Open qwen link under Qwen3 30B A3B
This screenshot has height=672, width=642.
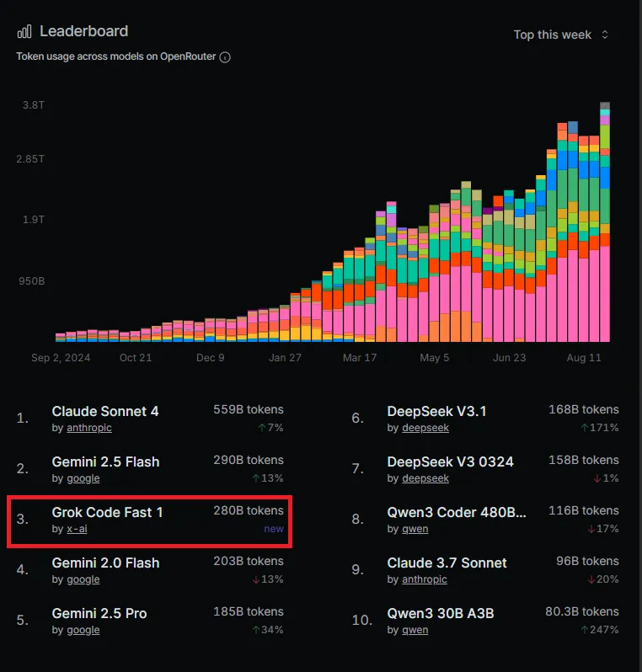pos(415,630)
